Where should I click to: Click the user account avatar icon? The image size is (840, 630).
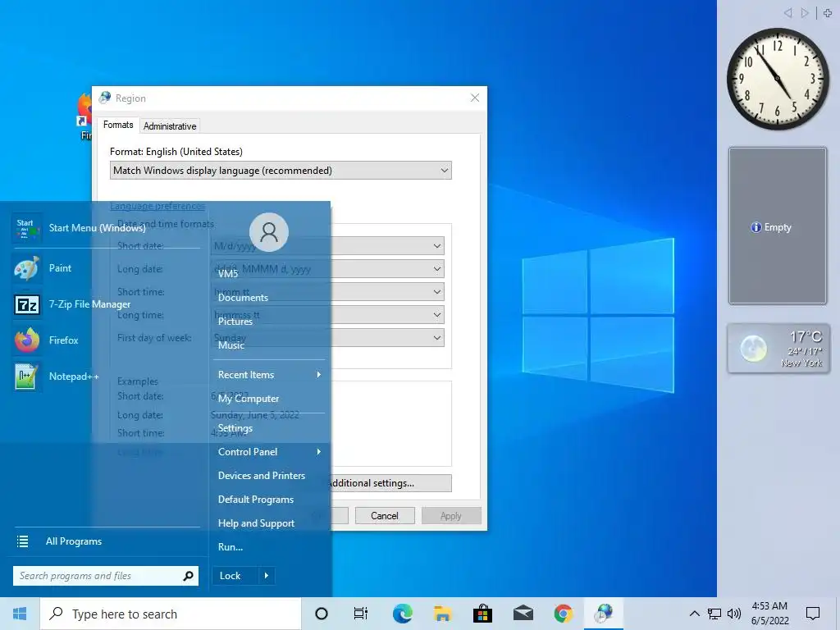pos(269,232)
